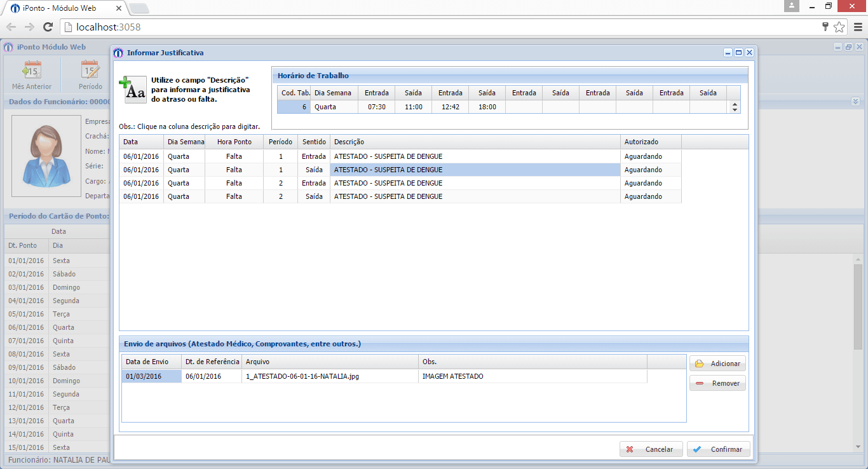
Task: Click the bookmark star in address bar
Action: click(839, 27)
